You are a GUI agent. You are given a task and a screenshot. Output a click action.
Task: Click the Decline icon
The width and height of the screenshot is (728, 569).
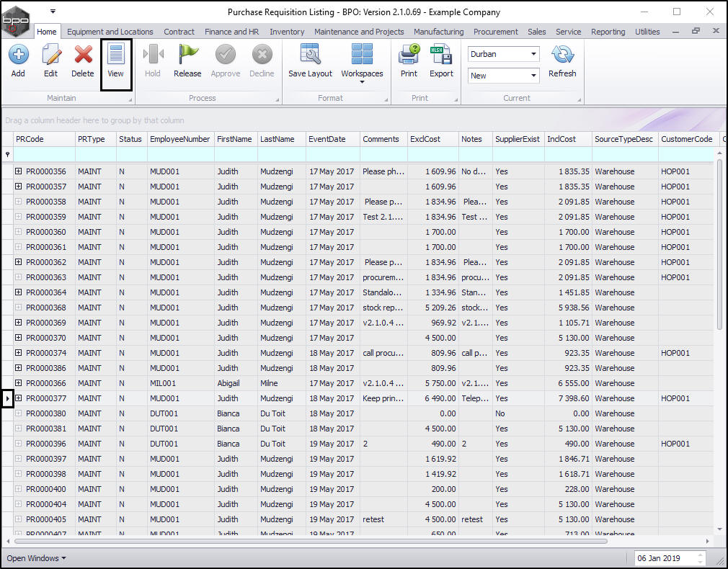point(262,55)
